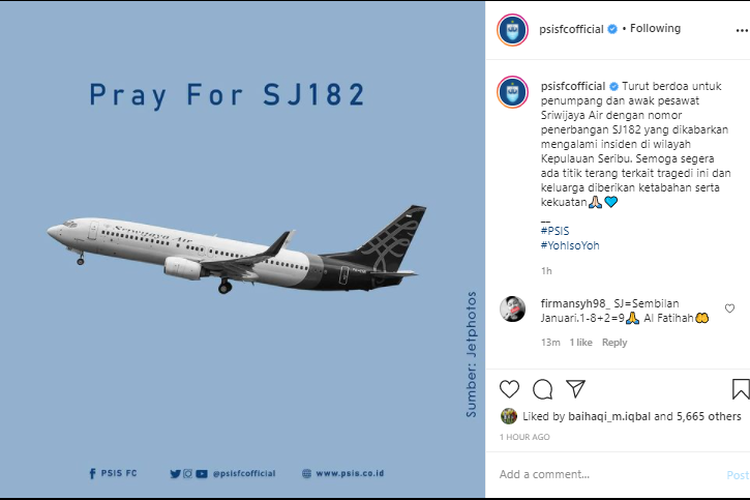Click the small liker avatar next to Liked by
The height and width of the screenshot is (500, 750).
pos(509,416)
